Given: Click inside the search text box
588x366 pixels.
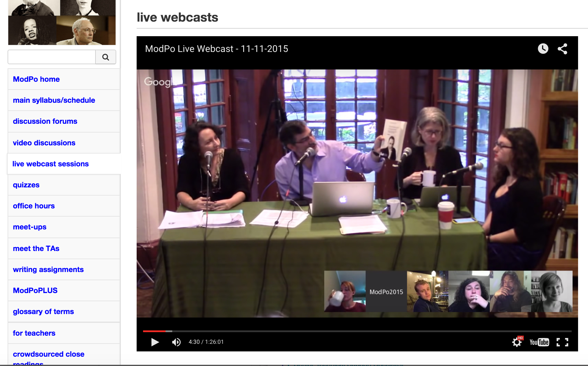Looking at the screenshot, I should click(51, 57).
